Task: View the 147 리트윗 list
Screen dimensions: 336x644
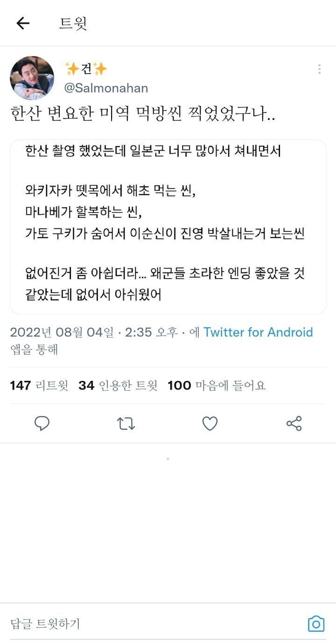Action: tap(39, 385)
